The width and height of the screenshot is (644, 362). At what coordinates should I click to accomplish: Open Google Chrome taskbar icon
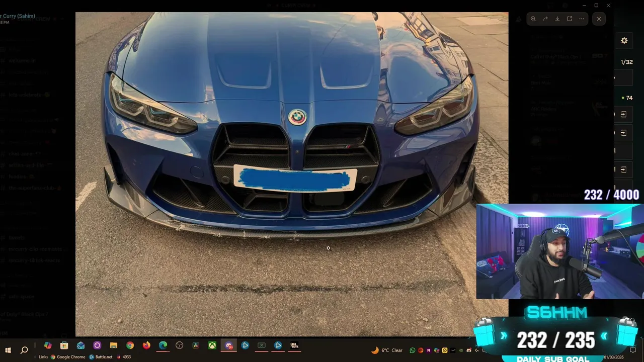click(x=130, y=345)
